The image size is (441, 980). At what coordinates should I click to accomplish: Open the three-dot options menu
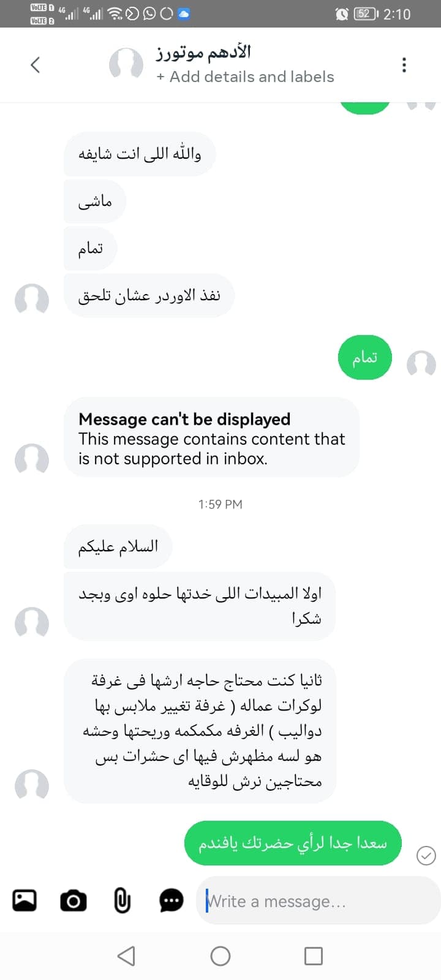coord(404,64)
